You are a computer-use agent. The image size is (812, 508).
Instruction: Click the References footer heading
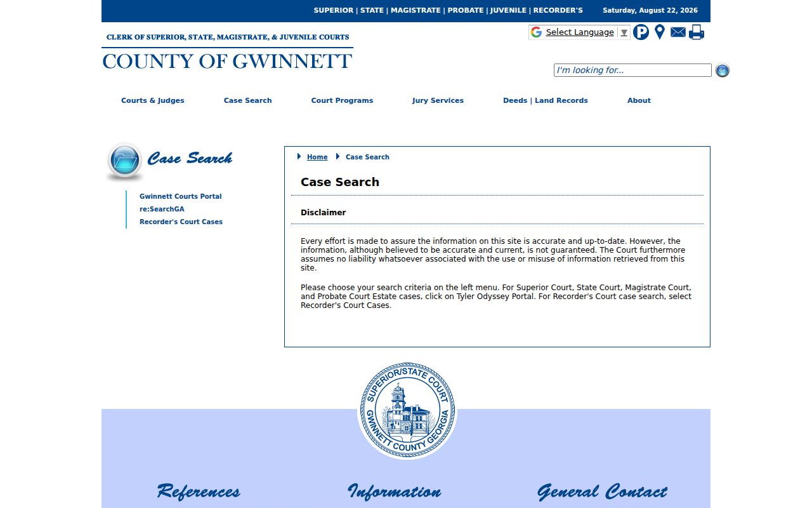(x=199, y=491)
